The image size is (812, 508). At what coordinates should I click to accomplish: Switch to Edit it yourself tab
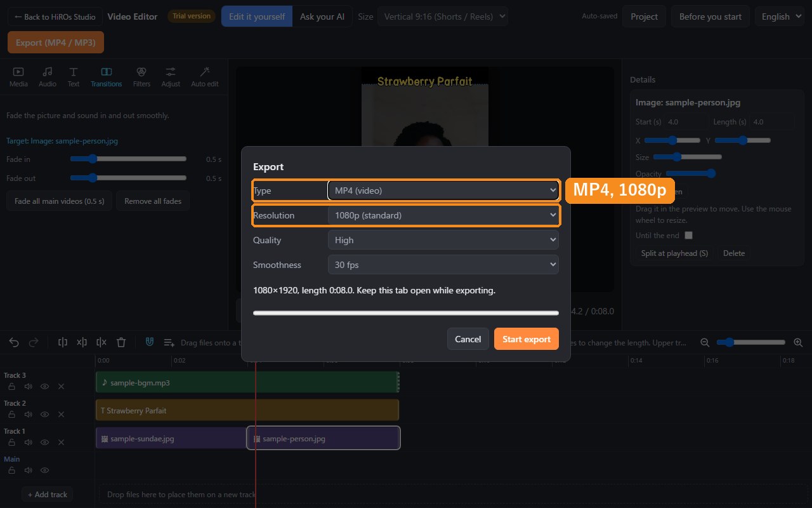257,17
